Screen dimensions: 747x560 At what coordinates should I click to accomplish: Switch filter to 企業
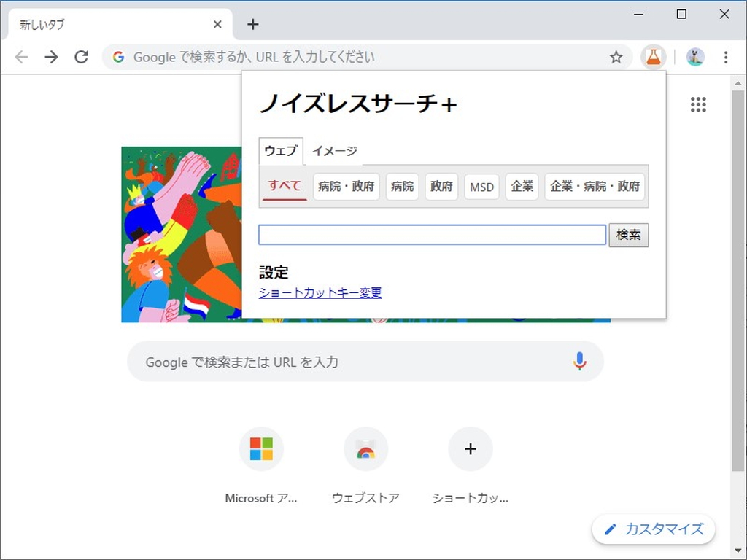pos(522,187)
